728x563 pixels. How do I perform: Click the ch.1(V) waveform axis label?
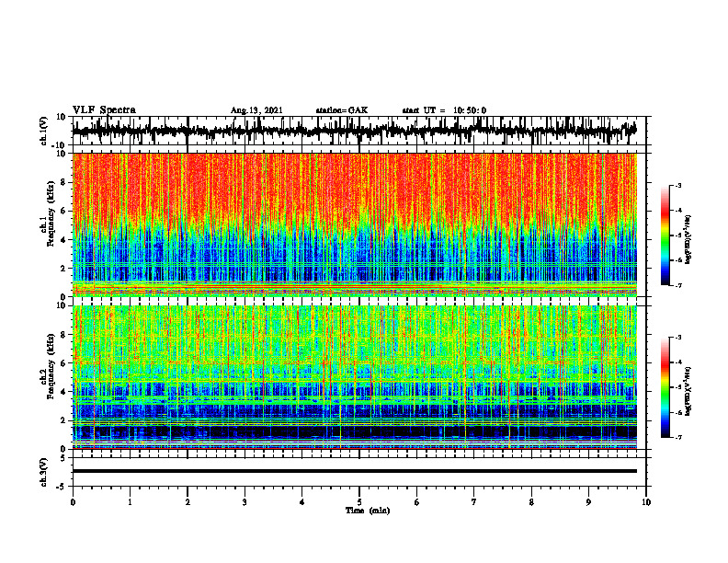click(x=44, y=131)
